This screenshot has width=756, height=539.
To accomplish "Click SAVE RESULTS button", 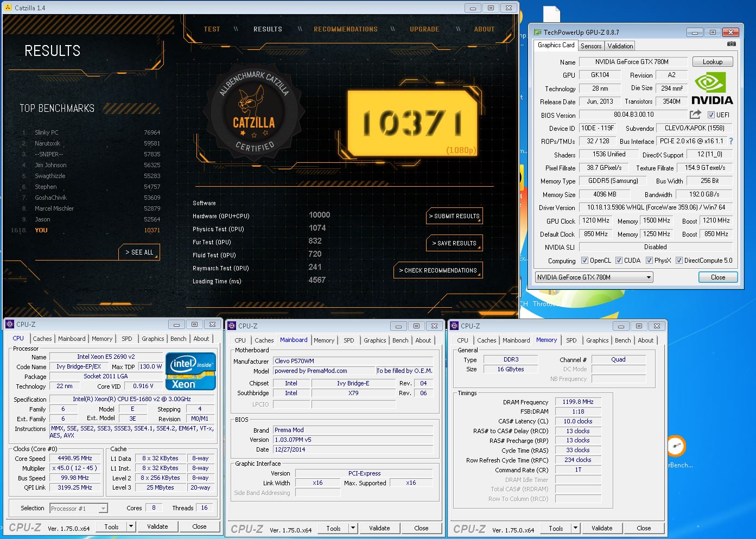I will coord(454,243).
